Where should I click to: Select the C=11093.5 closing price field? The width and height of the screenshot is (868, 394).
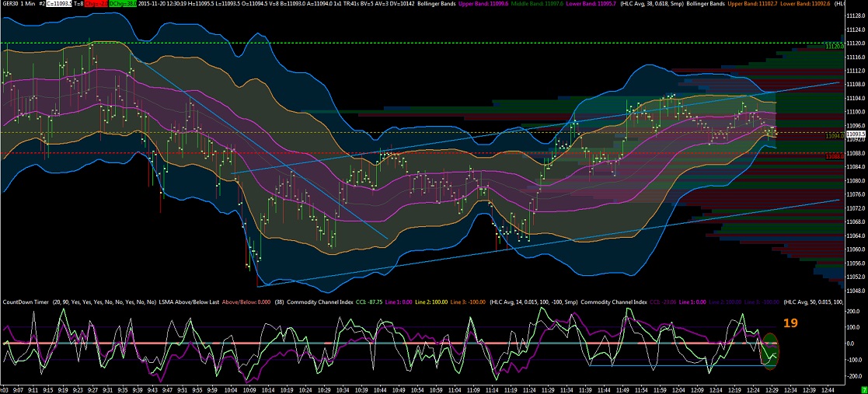[59, 3]
